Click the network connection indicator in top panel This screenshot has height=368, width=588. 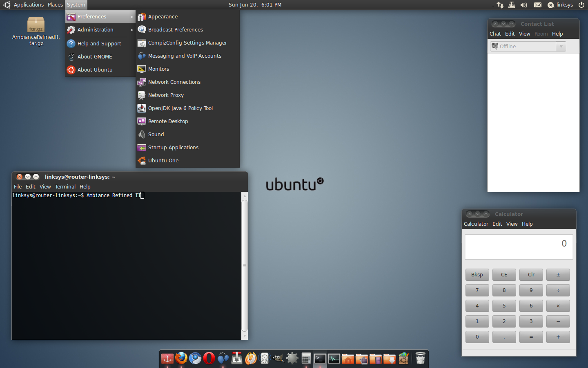(500, 5)
